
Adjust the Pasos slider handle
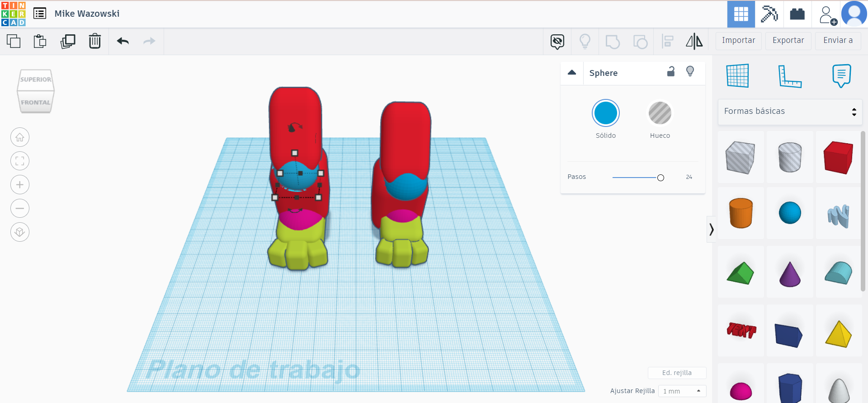660,178
